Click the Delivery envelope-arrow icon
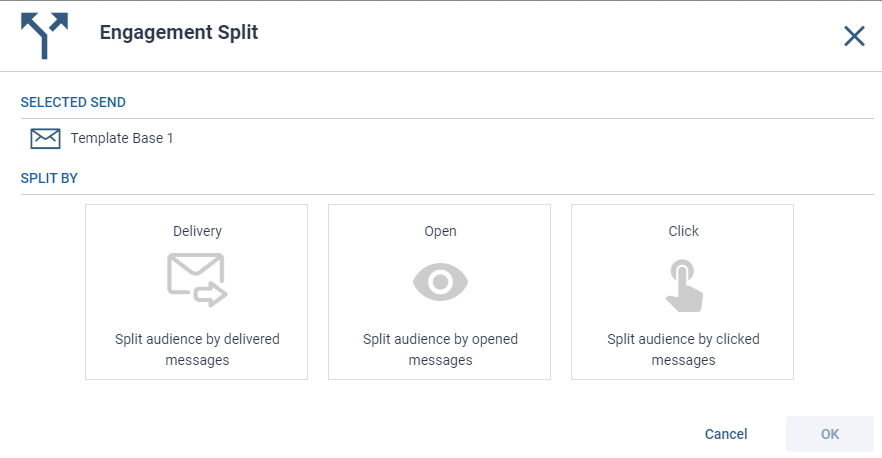The width and height of the screenshot is (882, 458). pos(196,279)
